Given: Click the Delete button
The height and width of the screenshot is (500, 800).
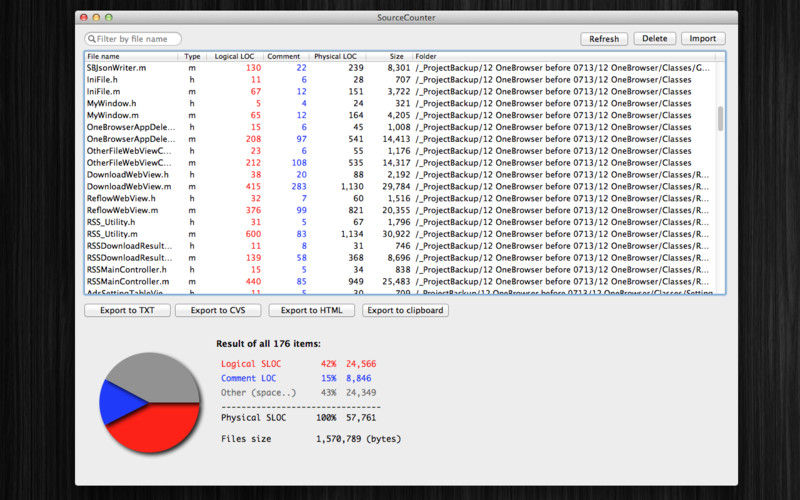Looking at the screenshot, I should [x=655, y=39].
